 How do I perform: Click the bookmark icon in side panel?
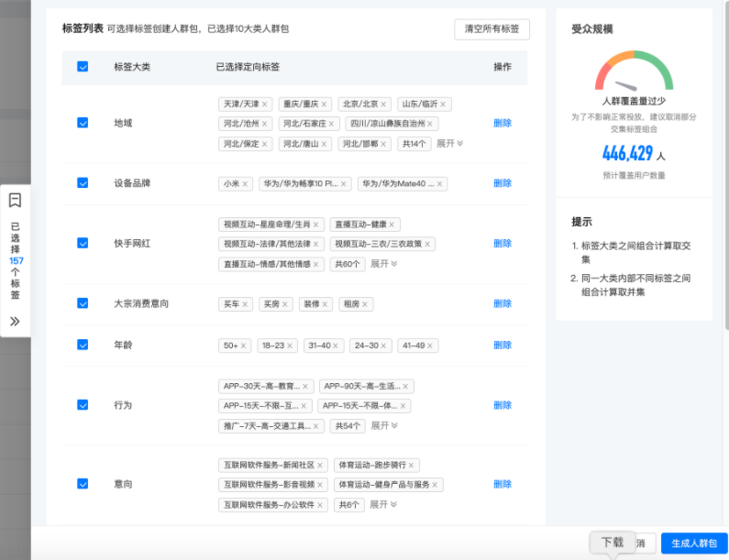tap(15, 201)
